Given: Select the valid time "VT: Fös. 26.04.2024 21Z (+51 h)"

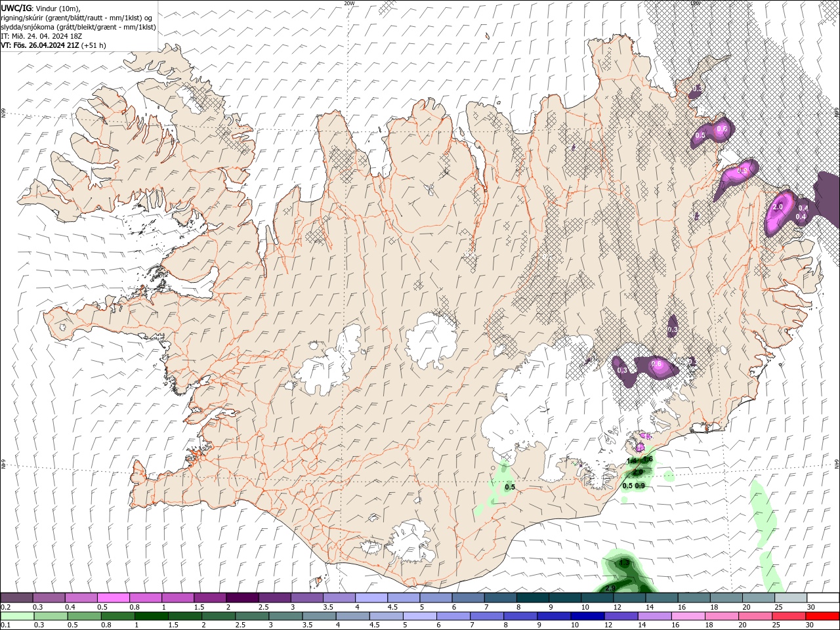Looking at the screenshot, I should (x=53, y=45).
